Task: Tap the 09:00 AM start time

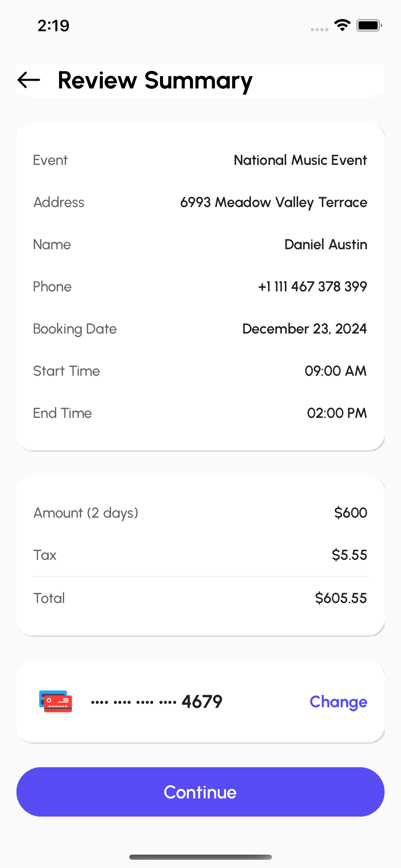Action: pos(336,371)
